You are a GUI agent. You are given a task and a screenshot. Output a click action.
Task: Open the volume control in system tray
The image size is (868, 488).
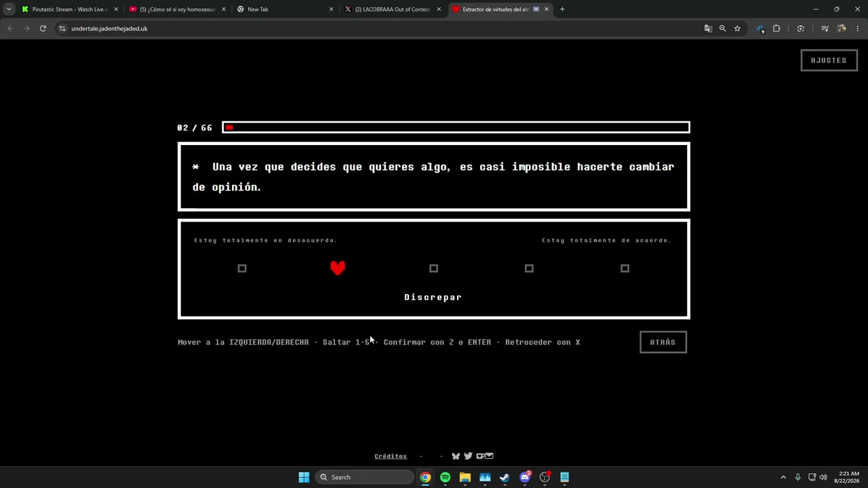(x=823, y=477)
